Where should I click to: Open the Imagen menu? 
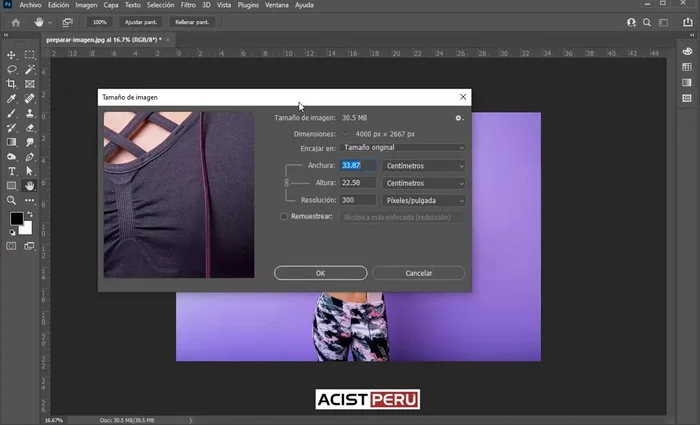(86, 5)
